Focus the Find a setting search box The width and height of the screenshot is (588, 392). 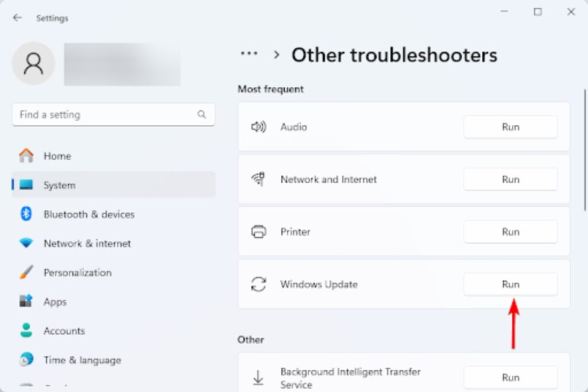point(106,114)
